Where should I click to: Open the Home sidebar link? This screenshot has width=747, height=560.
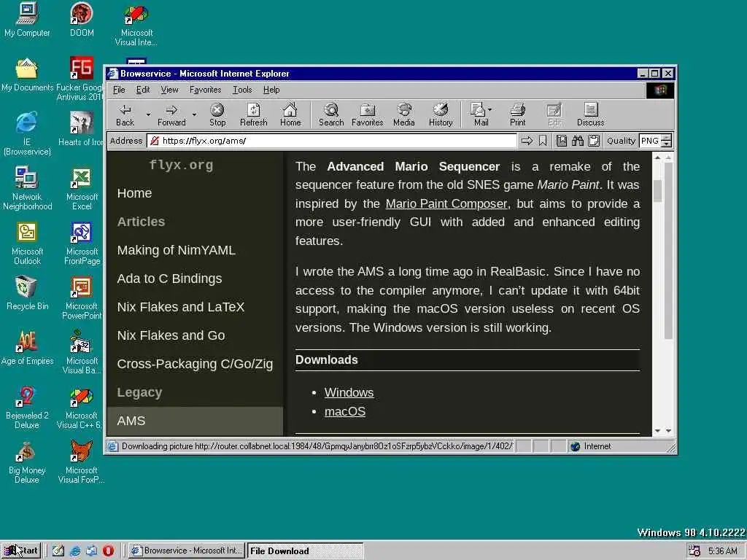pyautogui.click(x=134, y=192)
